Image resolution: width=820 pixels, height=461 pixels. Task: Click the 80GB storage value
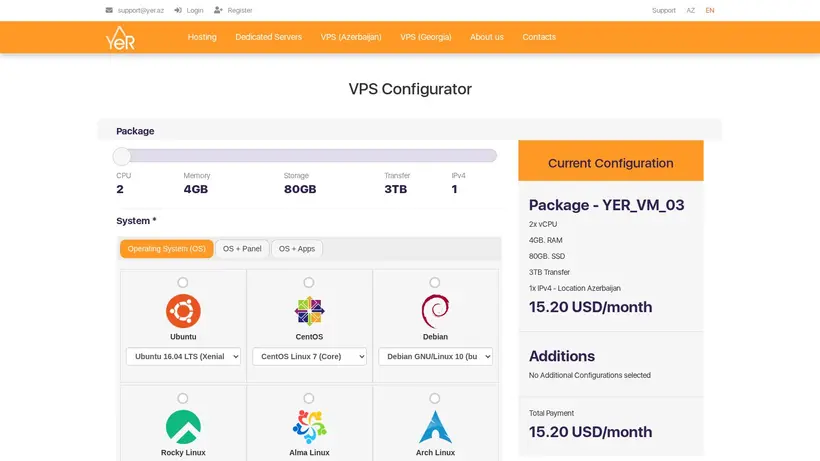[x=300, y=189]
